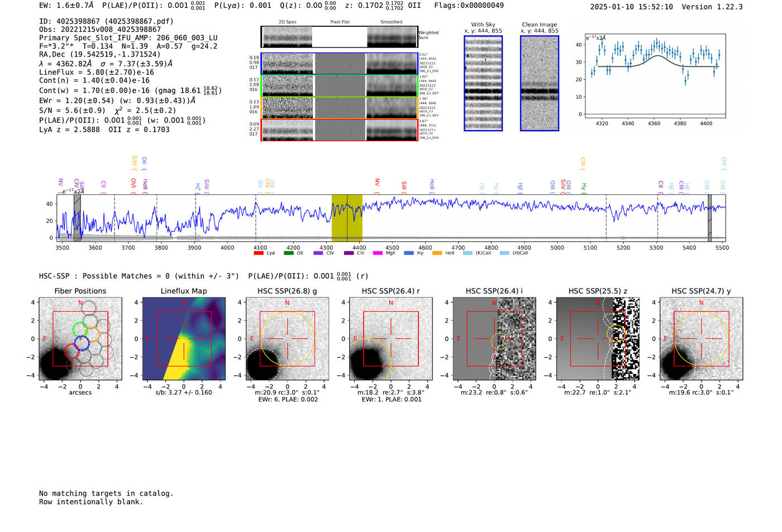
Task: Click the Smoothed column header
Action: (x=392, y=22)
